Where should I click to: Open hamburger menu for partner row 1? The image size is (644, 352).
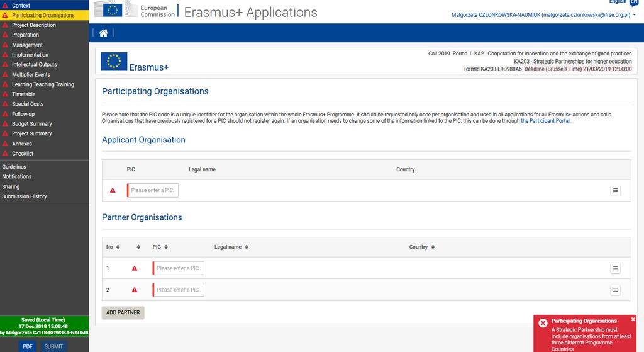pyautogui.click(x=615, y=268)
